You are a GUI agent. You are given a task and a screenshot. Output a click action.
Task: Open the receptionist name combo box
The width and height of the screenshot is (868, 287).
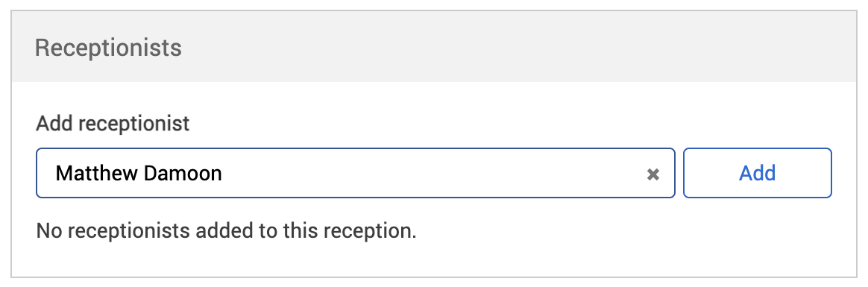tap(356, 172)
